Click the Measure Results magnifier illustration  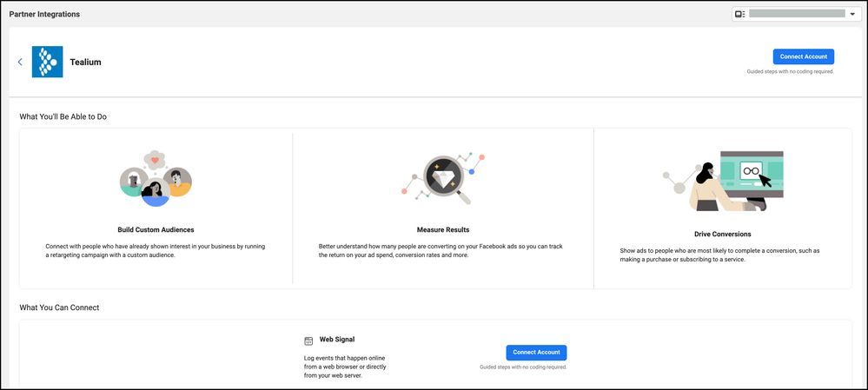click(443, 180)
